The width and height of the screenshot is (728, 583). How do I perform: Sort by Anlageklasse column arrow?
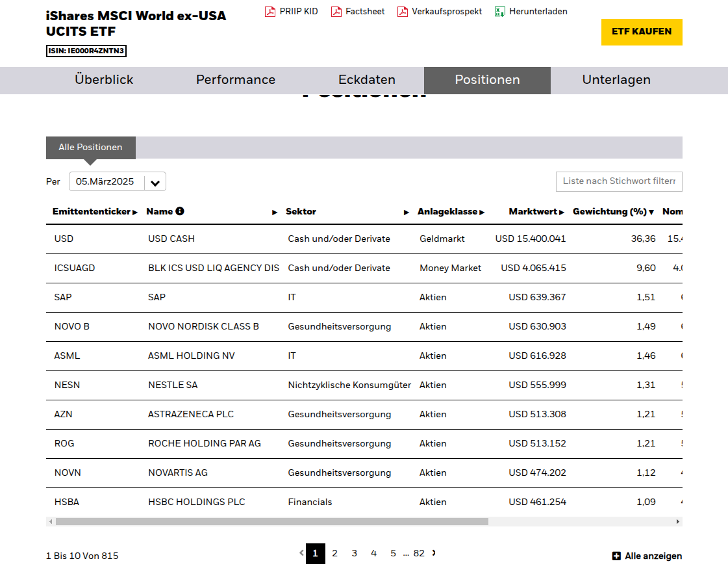pyautogui.click(x=482, y=213)
